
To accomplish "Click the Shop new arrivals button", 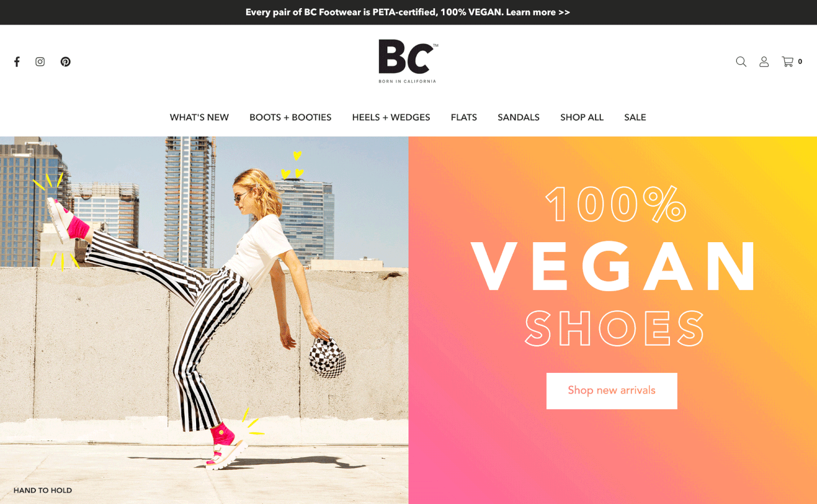I will click(612, 391).
